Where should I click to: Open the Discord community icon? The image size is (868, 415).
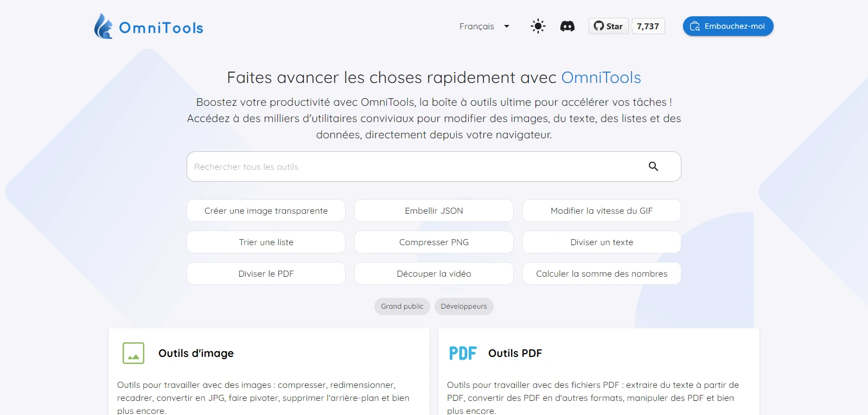pos(567,26)
